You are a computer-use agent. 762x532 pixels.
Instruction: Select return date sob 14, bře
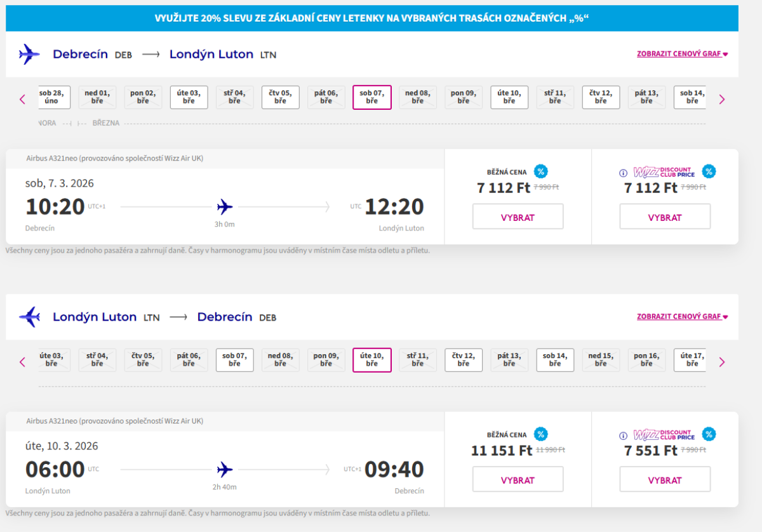click(x=555, y=360)
